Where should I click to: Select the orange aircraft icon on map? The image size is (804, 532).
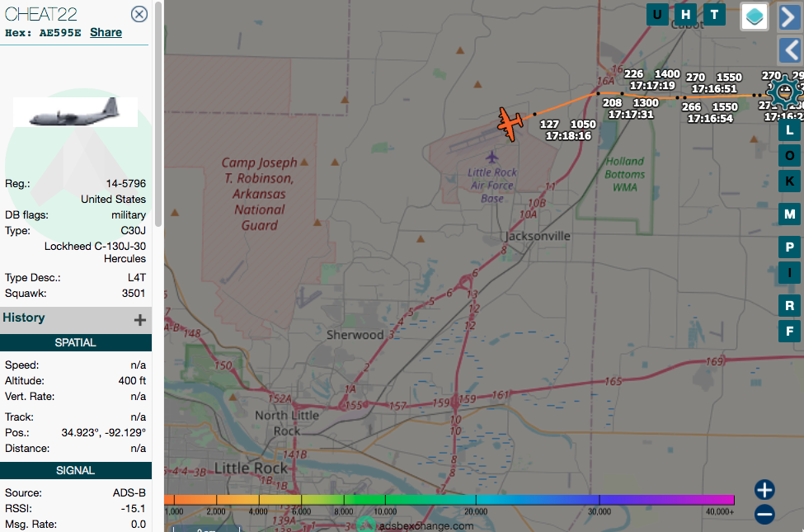510,125
